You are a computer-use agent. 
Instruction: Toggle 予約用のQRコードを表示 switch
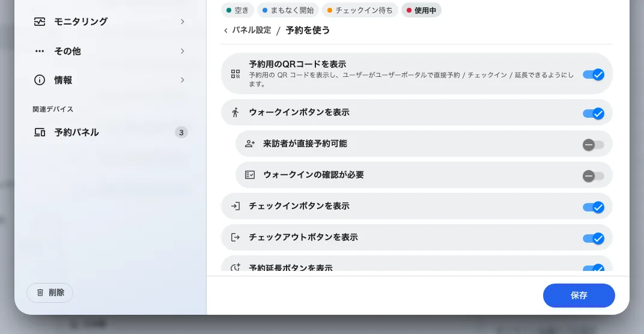coord(594,74)
